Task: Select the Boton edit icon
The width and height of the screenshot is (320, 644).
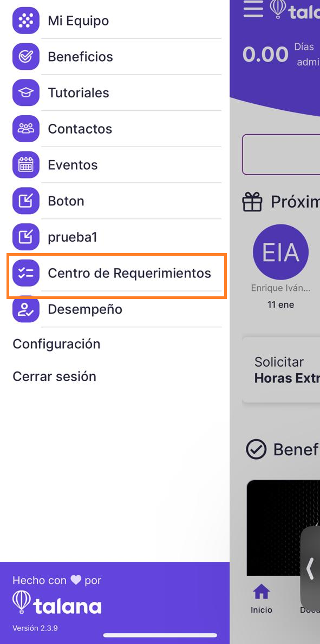Action: coord(26,201)
